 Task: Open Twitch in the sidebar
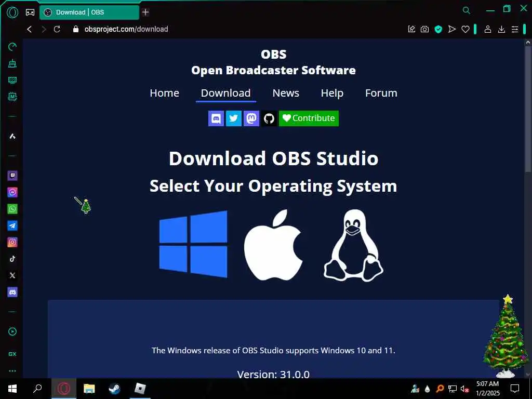click(12, 176)
